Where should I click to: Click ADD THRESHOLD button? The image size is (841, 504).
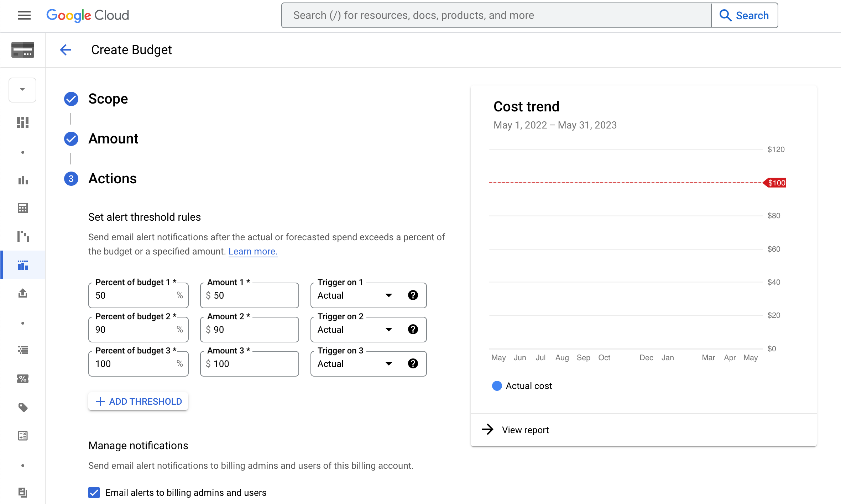click(138, 401)
